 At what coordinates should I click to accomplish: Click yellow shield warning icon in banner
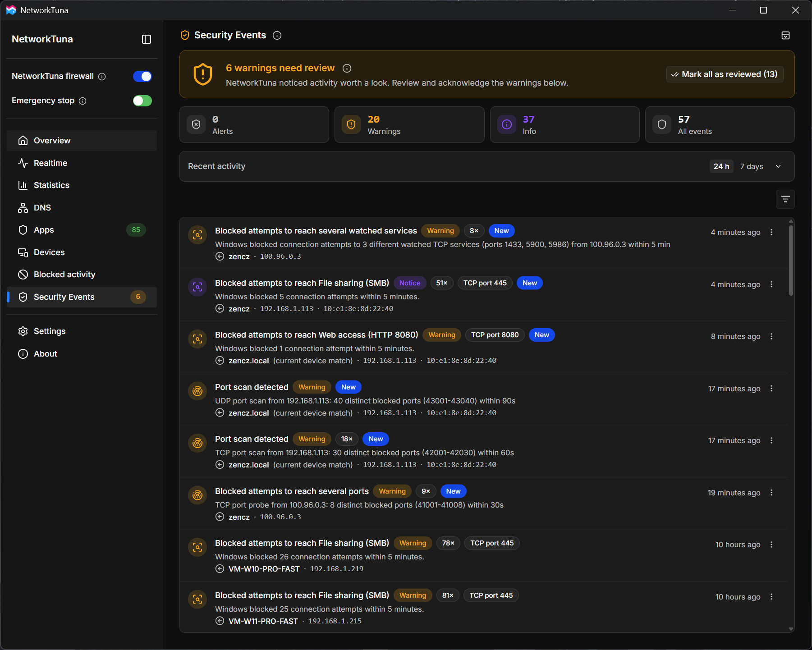click(203, 74)
